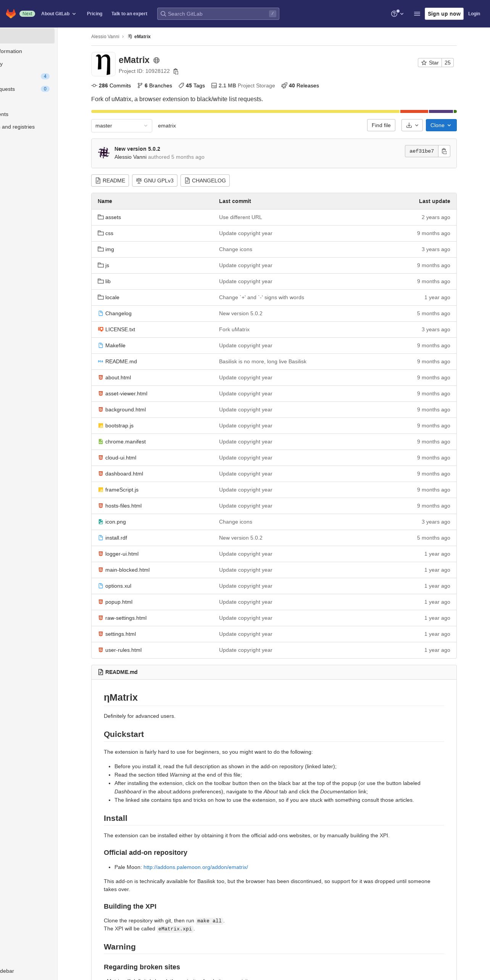Open the GNU GPLv3 license button
490x980 pixels.
pos(155,181)
